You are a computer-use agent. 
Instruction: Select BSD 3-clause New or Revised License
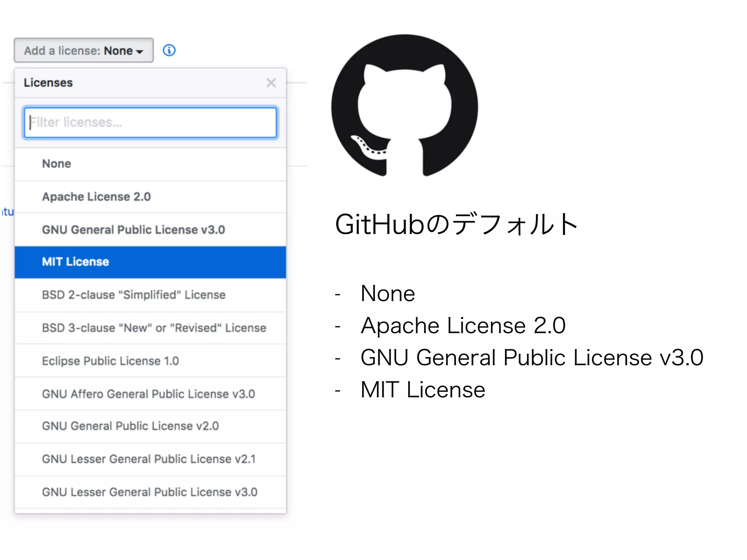click(x=150, y=328)
